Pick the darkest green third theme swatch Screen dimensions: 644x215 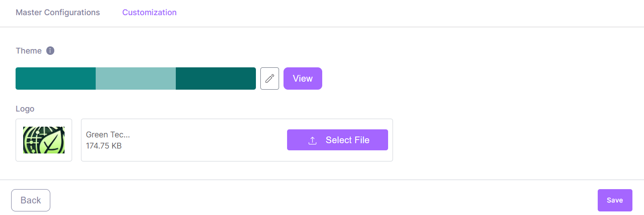click(216, 79)
